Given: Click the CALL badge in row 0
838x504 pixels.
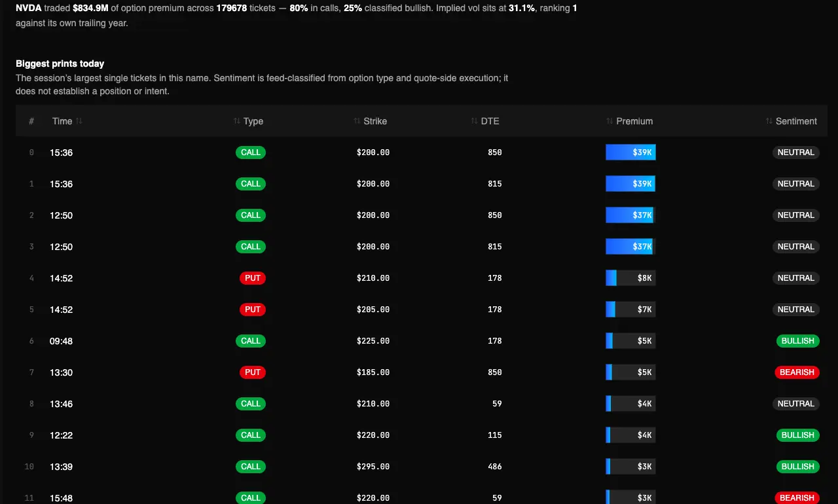Looking at the screenshot, I should (x=251, y=153).
